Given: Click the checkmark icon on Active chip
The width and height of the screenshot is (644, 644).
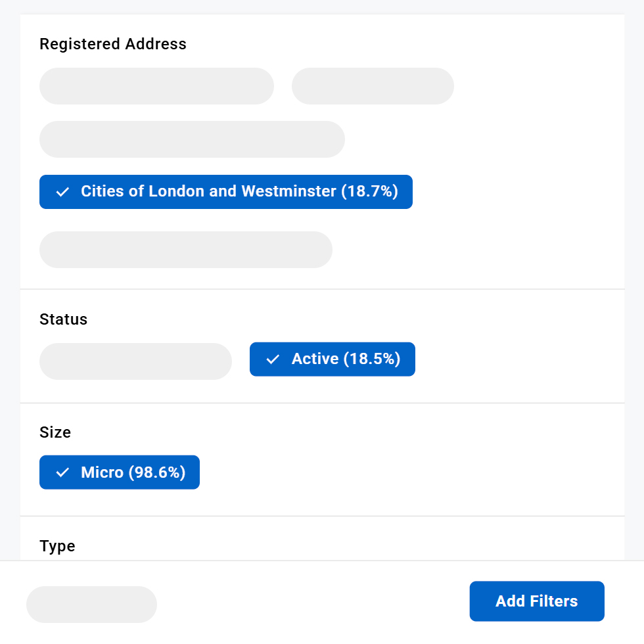Looking at the screenshot, I should pyautogui.click(x=273, y=359).
